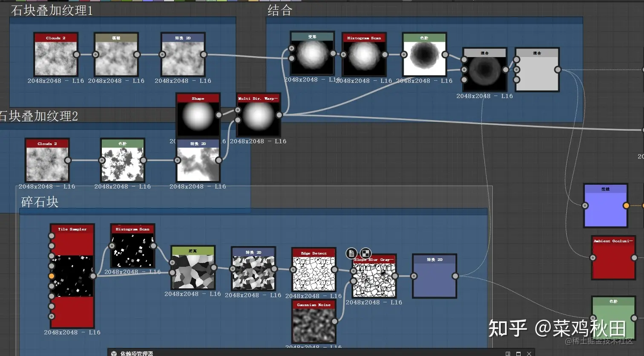The height and width of the screenshot is (356, 644).
Task: Click the output connector of the Shape node
Action: (x=218, y=115)
